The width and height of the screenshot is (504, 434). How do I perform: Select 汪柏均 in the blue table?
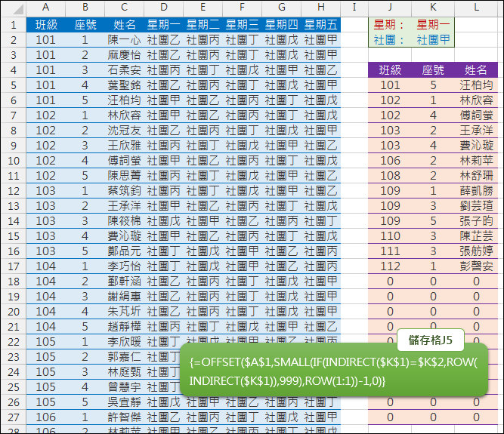[125, 100]
